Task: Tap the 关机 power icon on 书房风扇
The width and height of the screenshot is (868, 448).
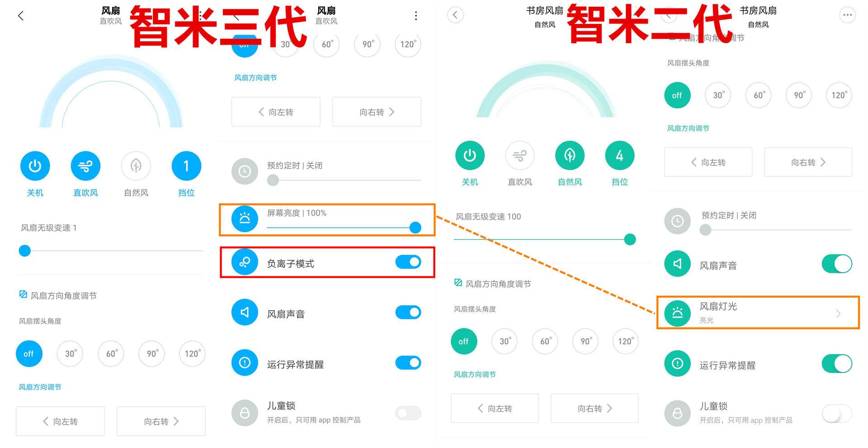Action: (x=470, y=155)
